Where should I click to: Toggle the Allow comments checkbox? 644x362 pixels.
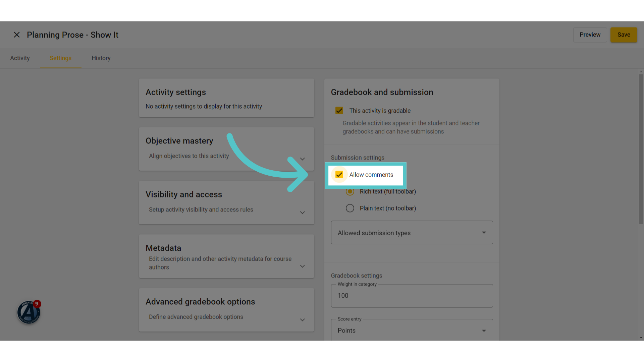pyautogui.click(x=339, y=175)
